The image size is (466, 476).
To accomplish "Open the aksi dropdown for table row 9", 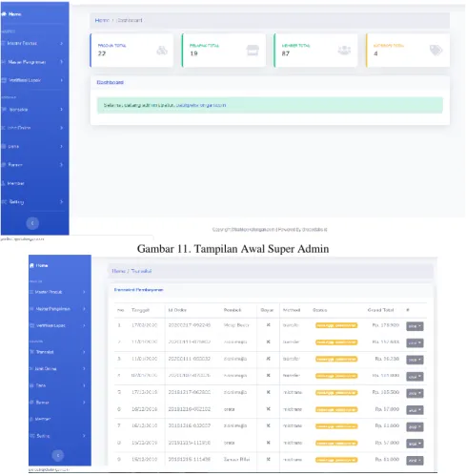I will coord(415,461).
